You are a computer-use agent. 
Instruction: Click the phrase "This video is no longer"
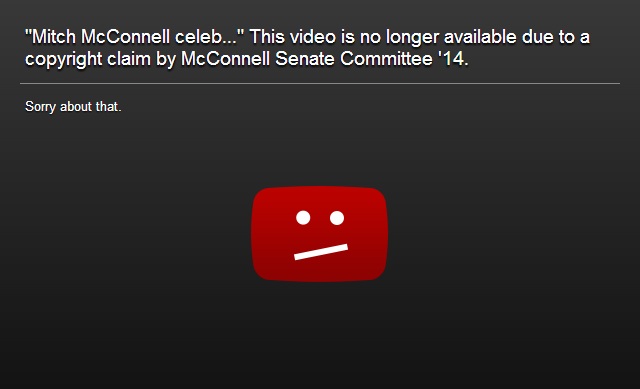tap(344, 37)
